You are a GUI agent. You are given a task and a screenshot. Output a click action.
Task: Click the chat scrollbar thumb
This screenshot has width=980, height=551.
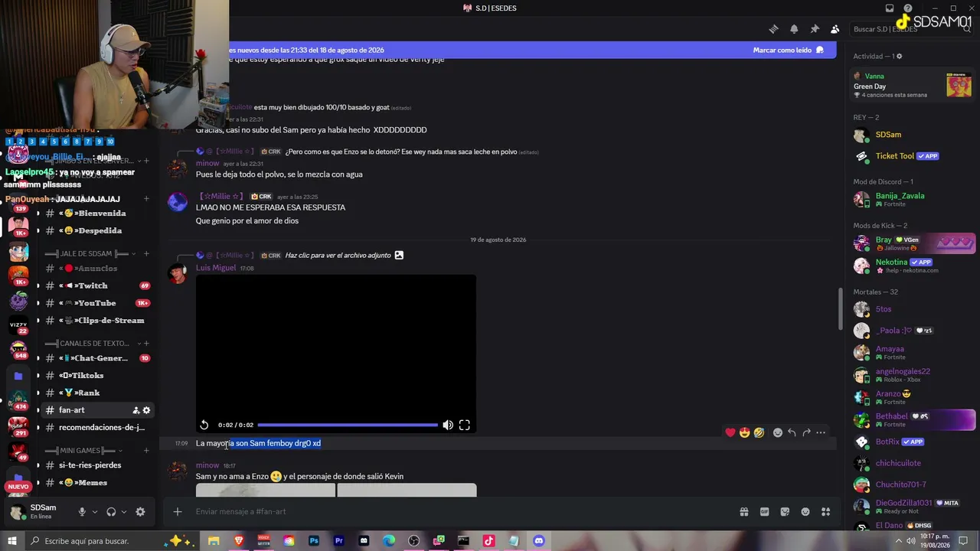click(x=841, y=308)
